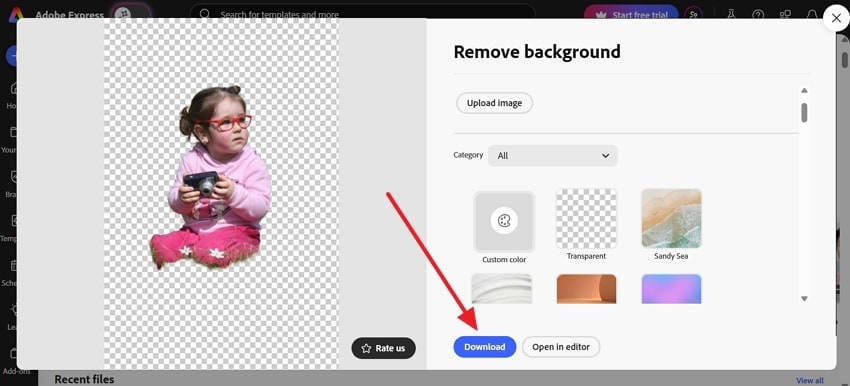Open the beaker experiments icon in header
Screen dimensions: 850x386
[x=732, y=15]
